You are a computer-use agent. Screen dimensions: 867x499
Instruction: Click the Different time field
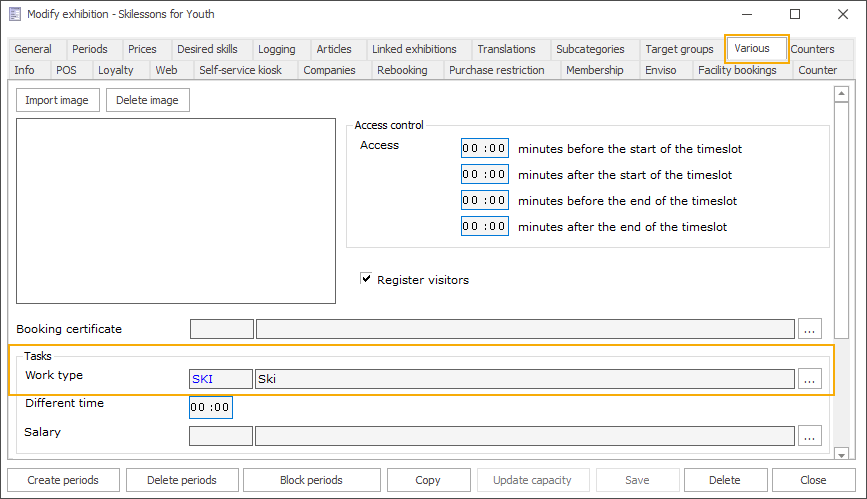(210, 407)
